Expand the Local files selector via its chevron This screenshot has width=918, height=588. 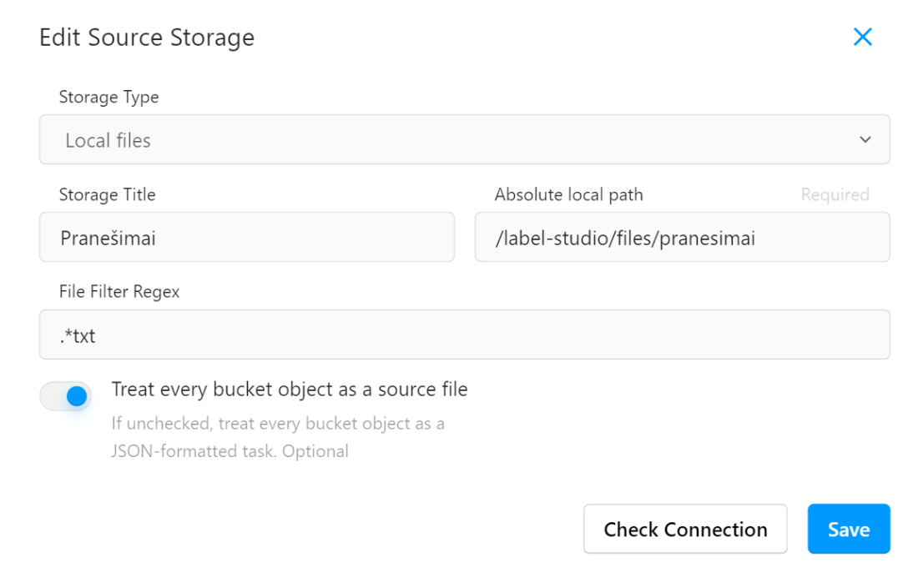point(865,139)
